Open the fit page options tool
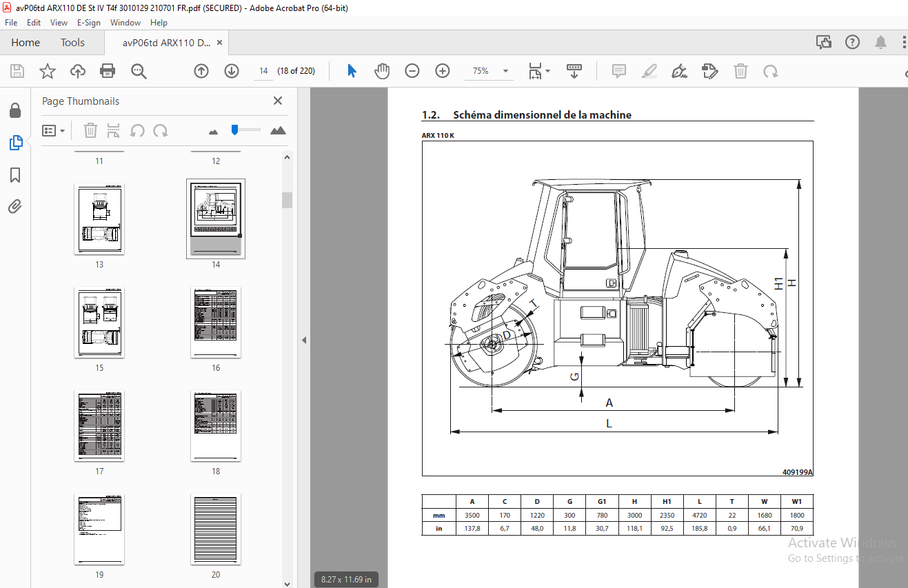908x588 pixels. (x=535, y=71)
